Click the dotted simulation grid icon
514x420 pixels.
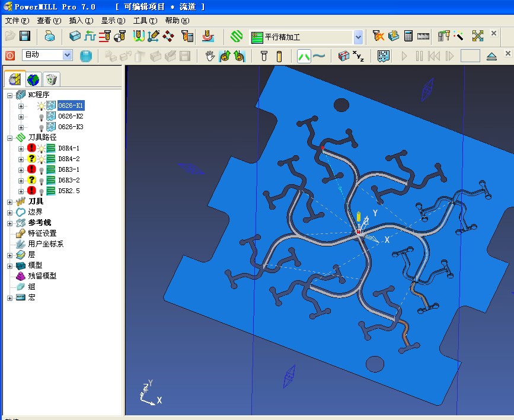click(383, 56)
